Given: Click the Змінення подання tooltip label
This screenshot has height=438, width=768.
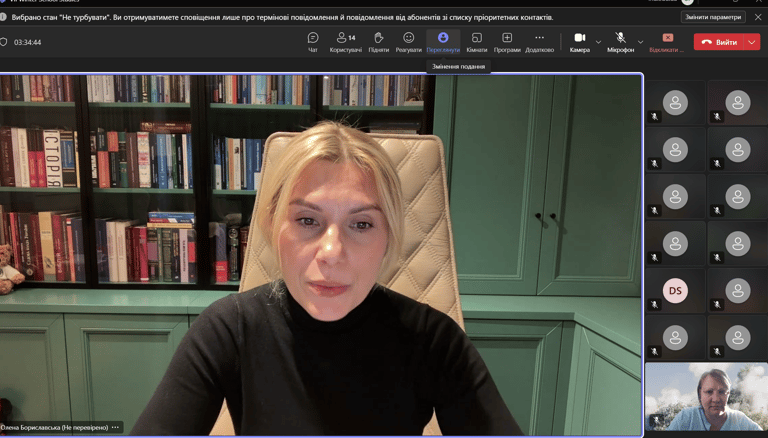Looking at the screenshot, I should click(458, 66).
